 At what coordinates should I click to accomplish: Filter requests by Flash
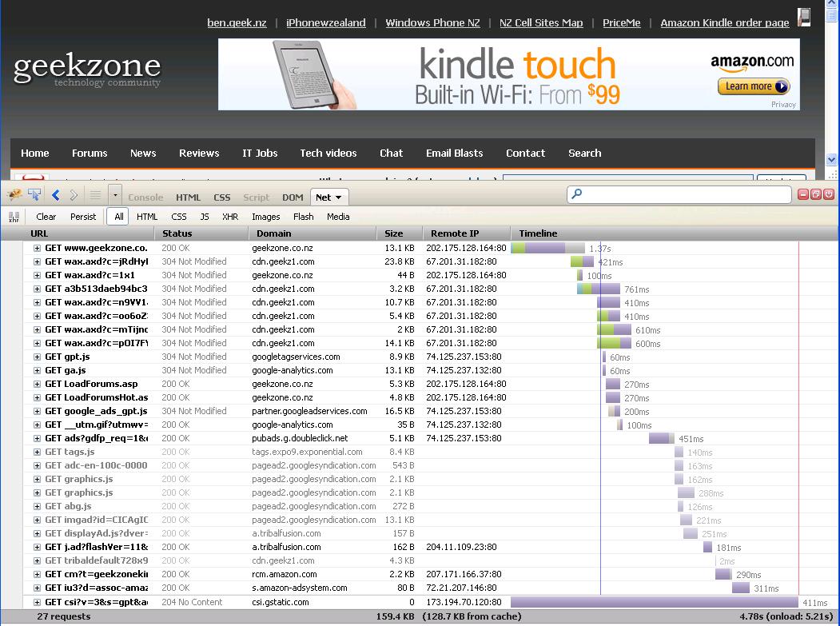[x=303, y=217]
